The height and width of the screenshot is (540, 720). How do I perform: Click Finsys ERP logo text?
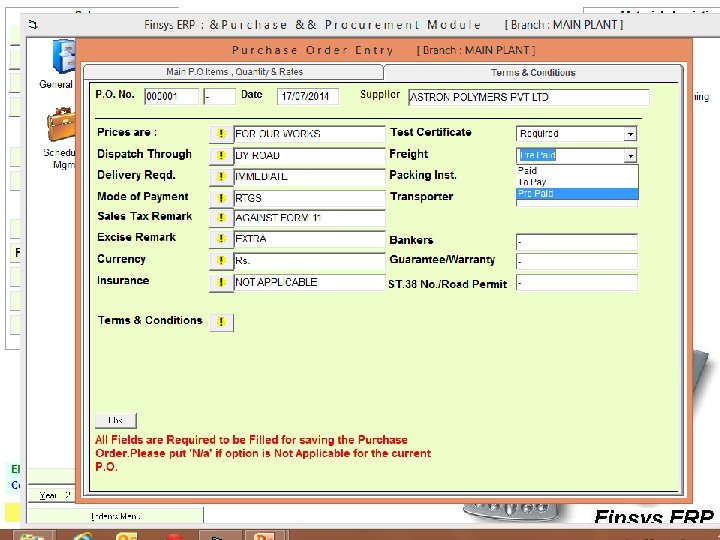(x=654, y=518)
